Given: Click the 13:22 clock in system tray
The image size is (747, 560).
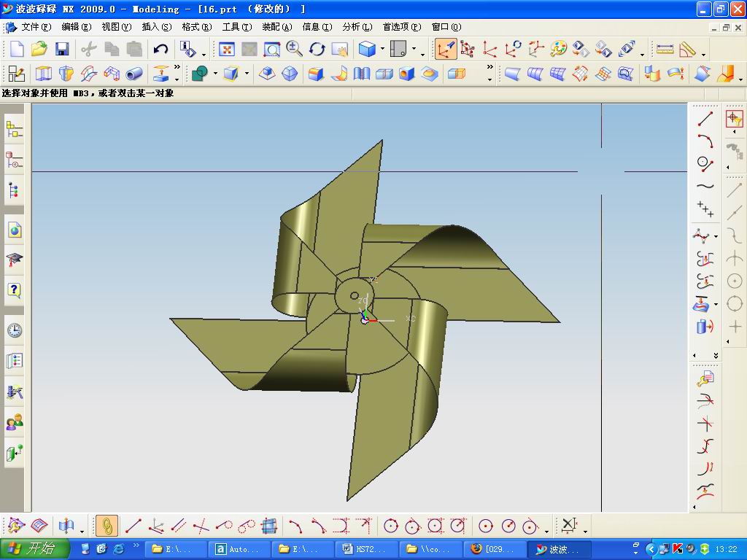Looking at the screenshot, I should [x=726, y=549].
